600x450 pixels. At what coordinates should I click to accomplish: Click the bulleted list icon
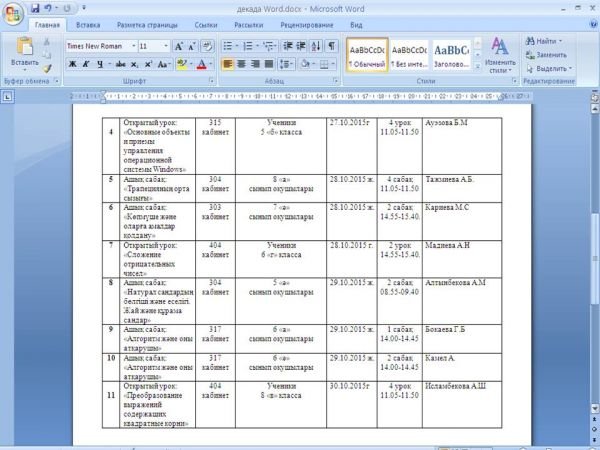pyautogui.click(x=228, y=46)
